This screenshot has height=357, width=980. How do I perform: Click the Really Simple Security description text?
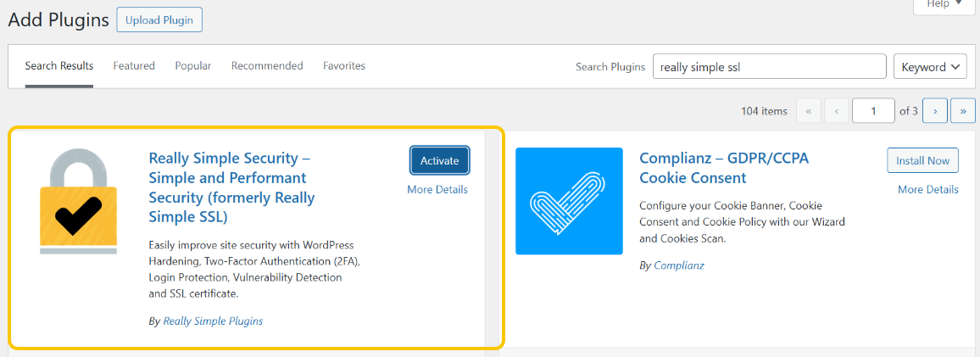coord(255,268)
